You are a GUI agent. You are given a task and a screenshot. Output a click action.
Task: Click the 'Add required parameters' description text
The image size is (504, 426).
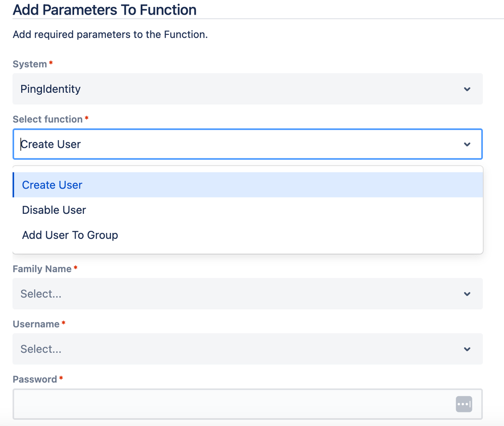(110, 35)
